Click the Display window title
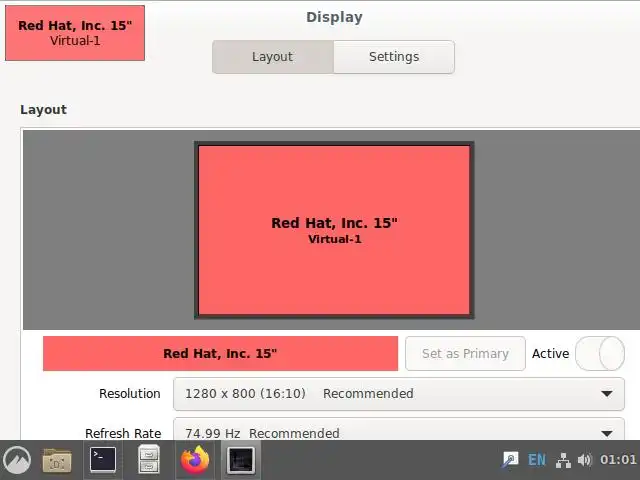The image size is (640, 480). [x=334, y=17]
